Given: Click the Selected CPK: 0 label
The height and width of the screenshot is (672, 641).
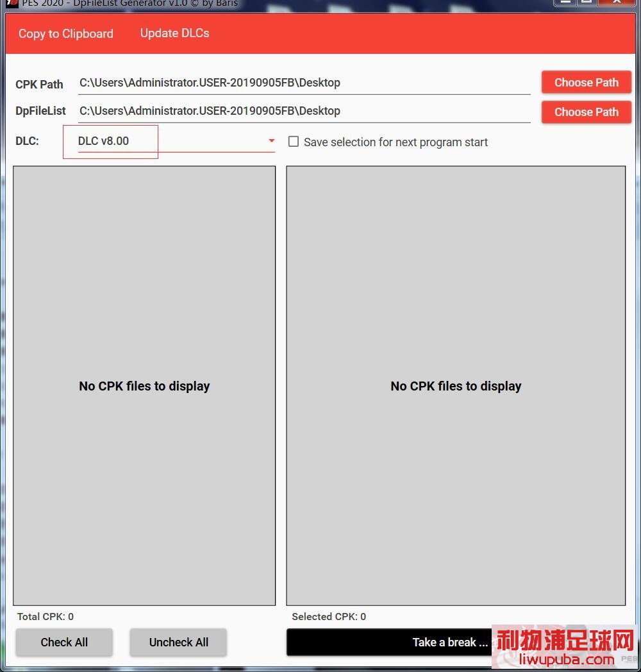Looking at the screenshot, I should [329, 616].
